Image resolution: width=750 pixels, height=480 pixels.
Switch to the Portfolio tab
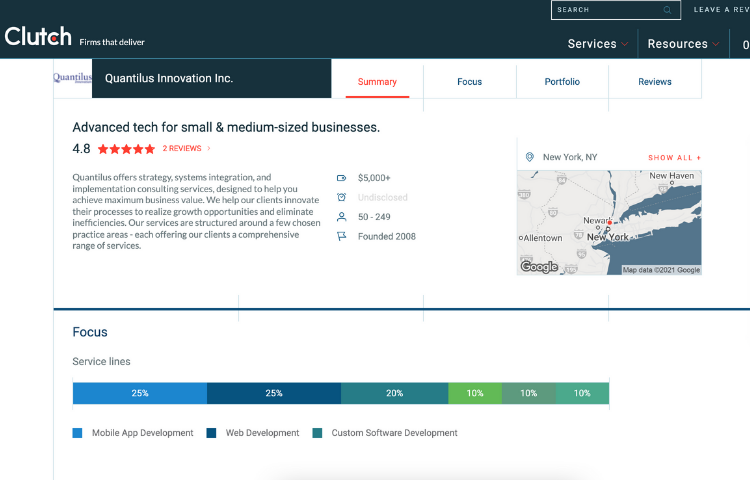click(x=562, y=82)
